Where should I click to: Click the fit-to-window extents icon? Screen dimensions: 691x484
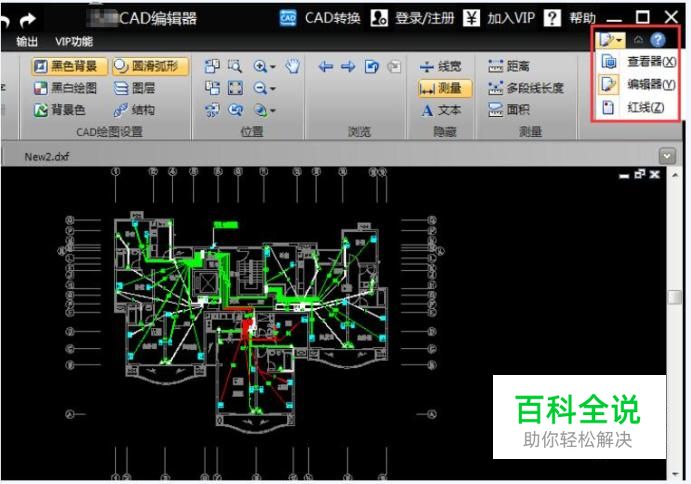[235, 88]
